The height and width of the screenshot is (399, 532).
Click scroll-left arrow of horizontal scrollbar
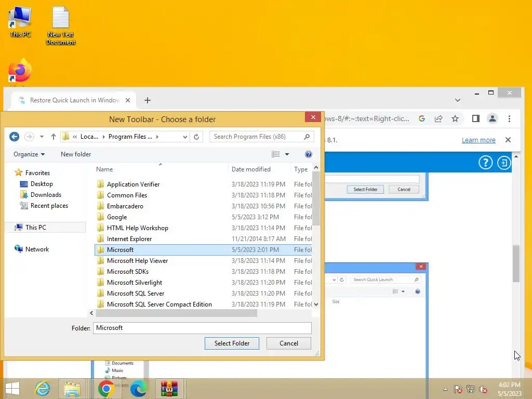pos(91,313)
